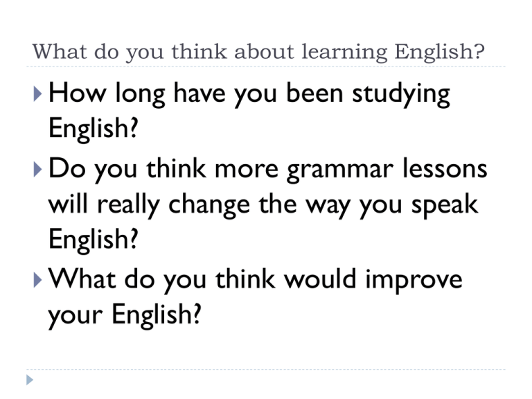Click the arrow bullet before "Do you think"
532x399 pixels.
click(37, 169)
